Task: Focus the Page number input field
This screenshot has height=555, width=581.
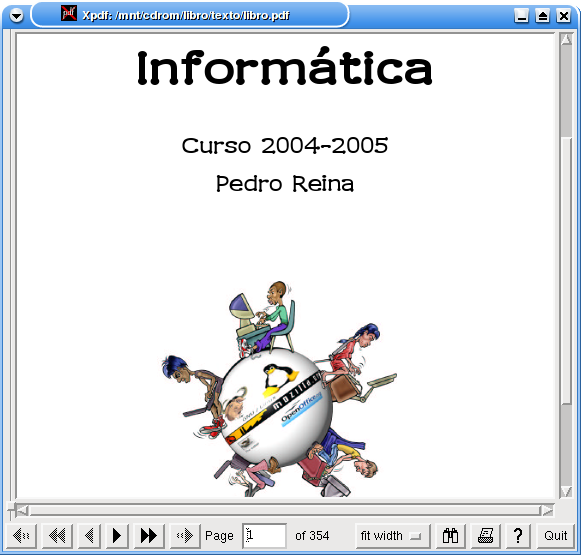Action: [x=264, y=535]
